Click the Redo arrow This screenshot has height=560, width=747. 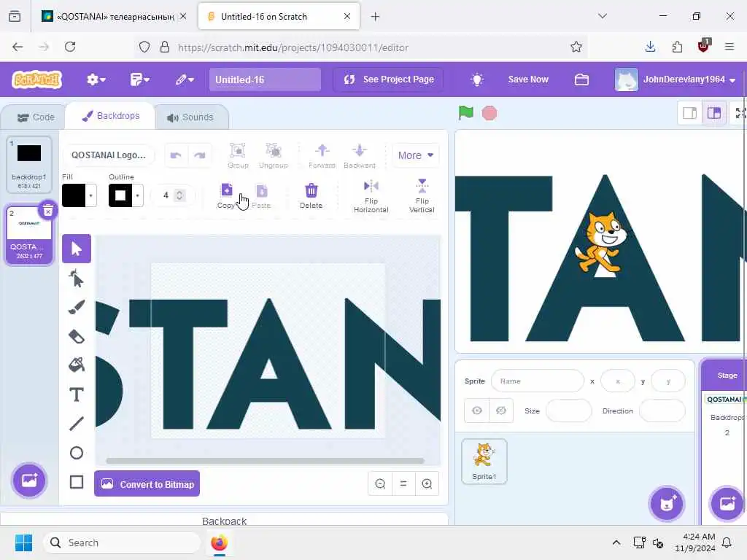pos(200,155)
